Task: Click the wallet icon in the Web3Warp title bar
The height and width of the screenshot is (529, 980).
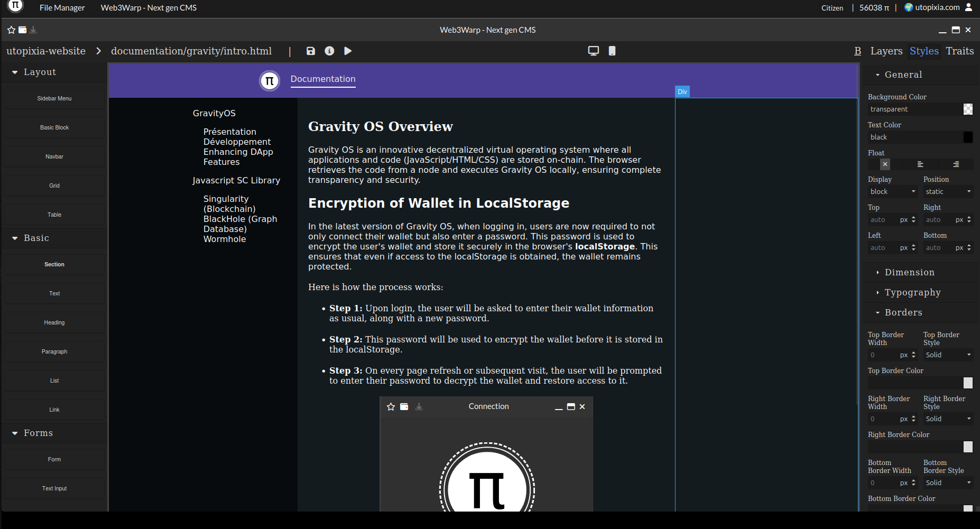Action: click(23, 30)
